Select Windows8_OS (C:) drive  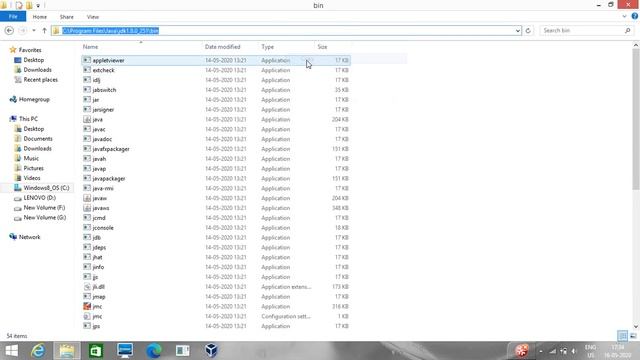click(46, 188)
